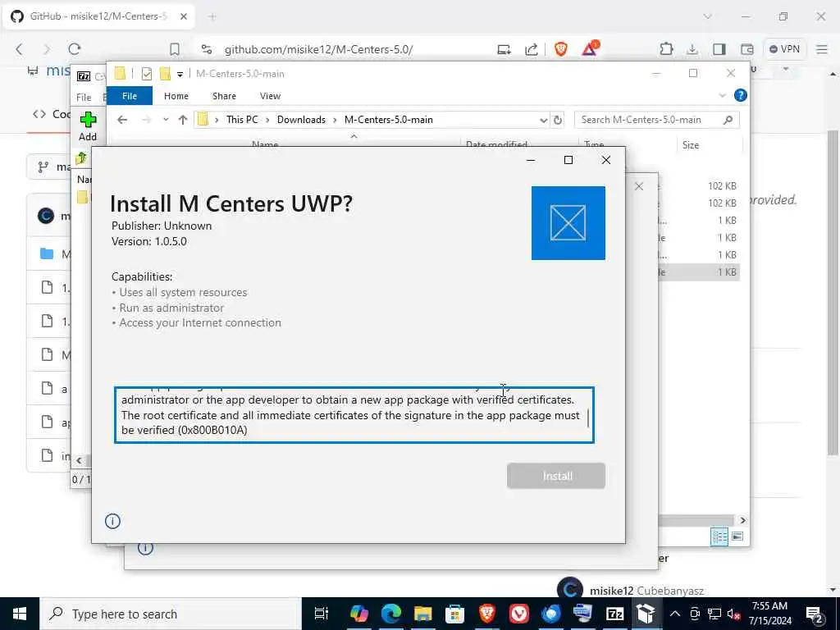Click the greyed Install button
840x630 pixels.
point(556,476)
